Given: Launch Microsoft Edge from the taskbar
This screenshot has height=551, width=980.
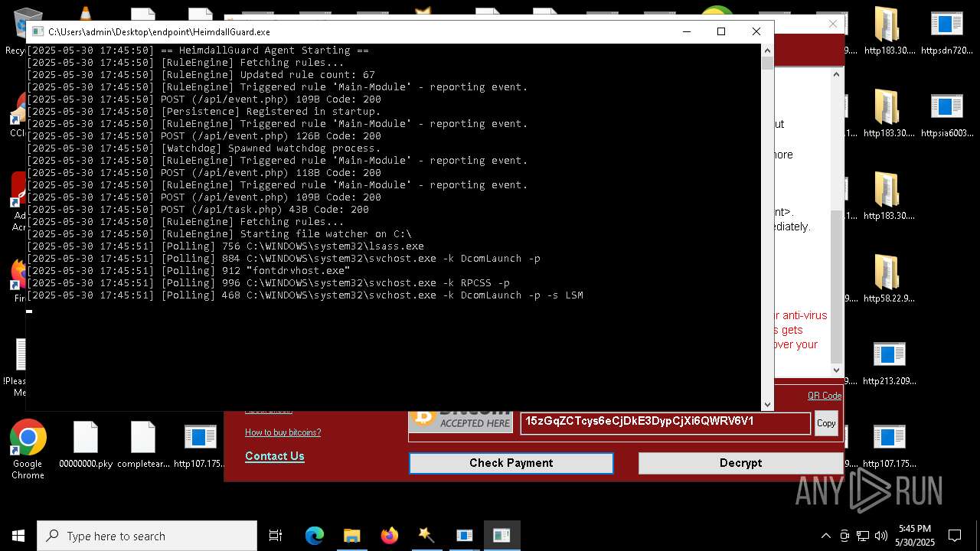Looking at the screenshot, I should tap(315, 536).
